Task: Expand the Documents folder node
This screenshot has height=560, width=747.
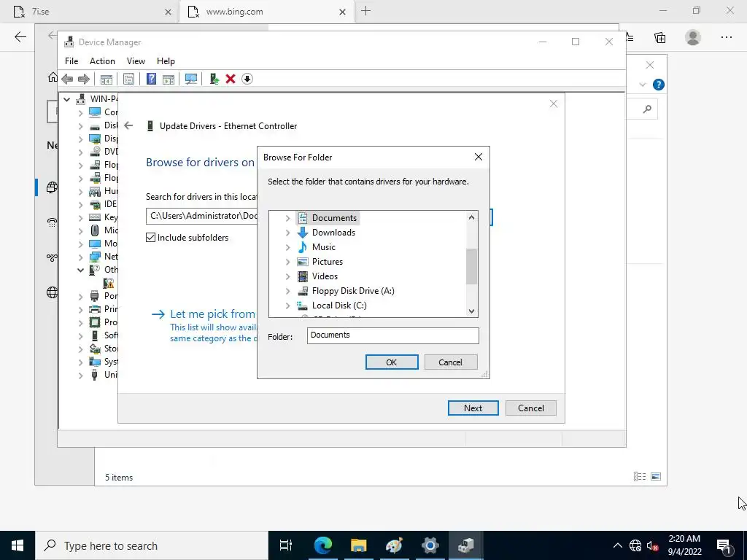Action: pos(287,218)
